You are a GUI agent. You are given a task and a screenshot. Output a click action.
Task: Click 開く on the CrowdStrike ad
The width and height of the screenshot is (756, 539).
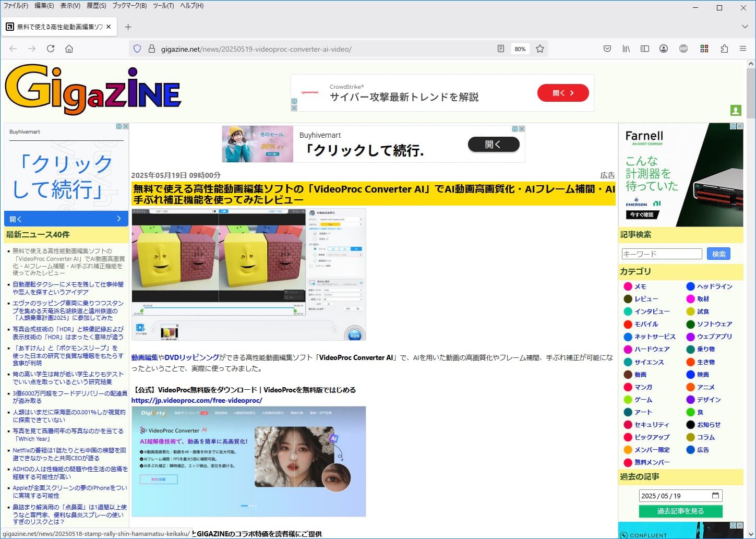[x=563, y=93]
